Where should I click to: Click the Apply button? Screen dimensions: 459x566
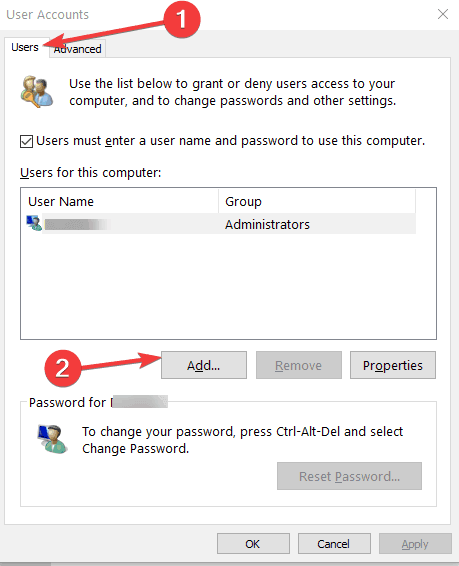click(415, 544)
